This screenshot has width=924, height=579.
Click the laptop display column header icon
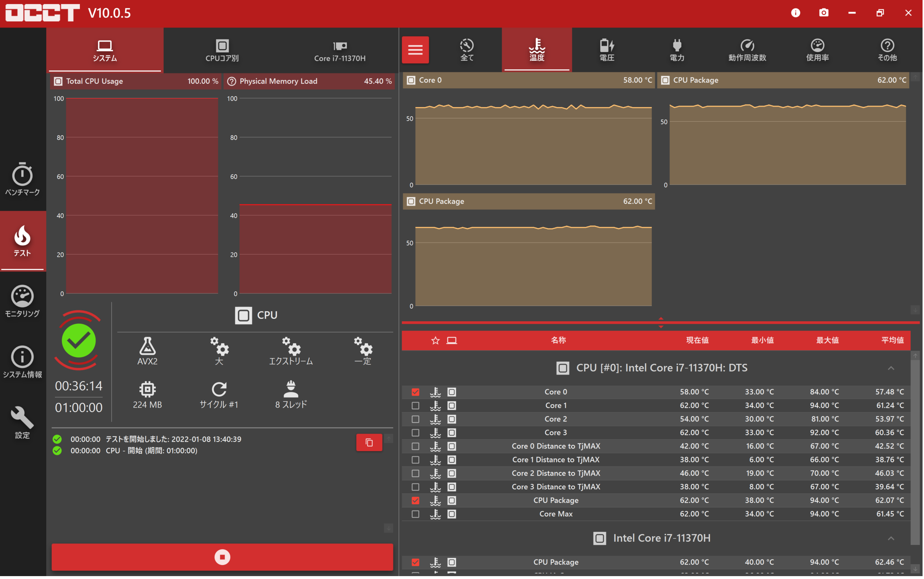(x=452, y=341)
